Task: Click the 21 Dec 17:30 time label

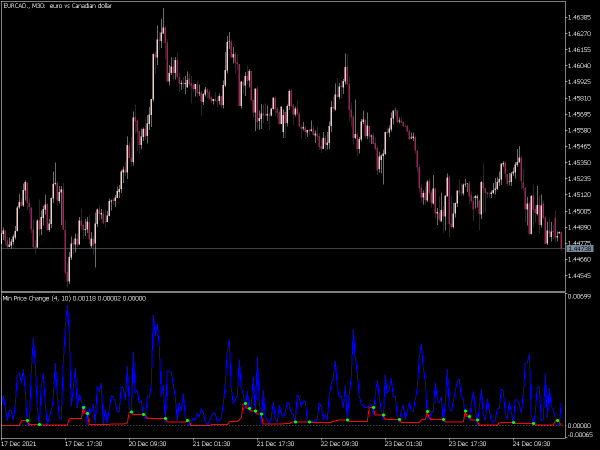Action: click(275, 444)
